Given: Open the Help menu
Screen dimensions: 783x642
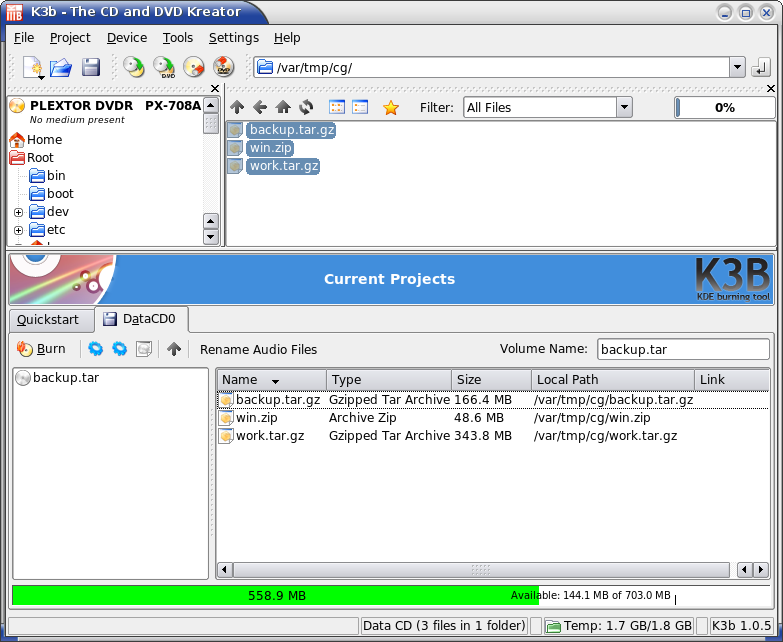Looking at the screenshot, I should pos(287,38).
